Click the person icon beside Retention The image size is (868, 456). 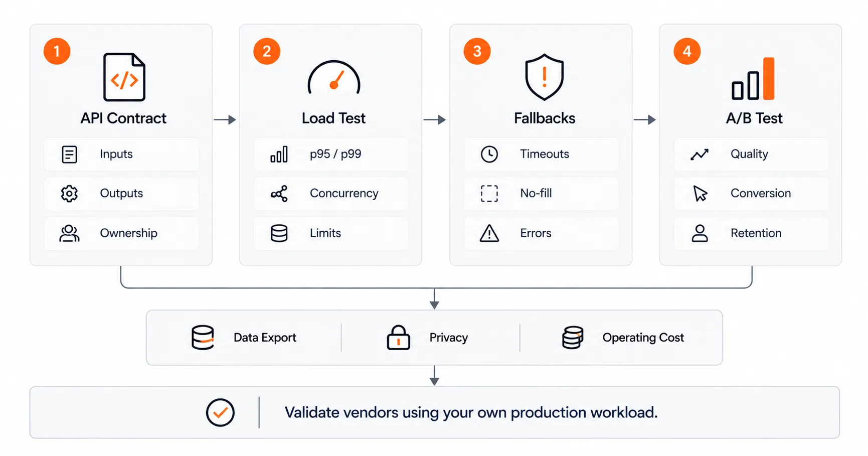[700, 233]
